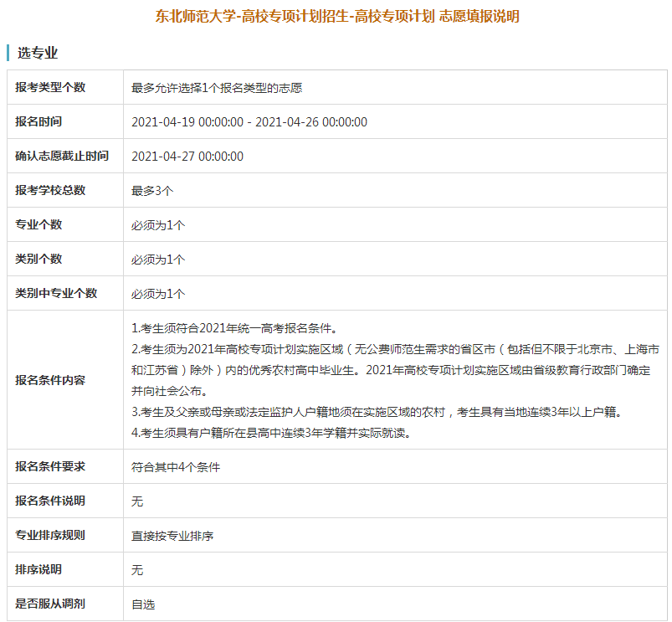
Task: Select the 报名条件要求 label
Action: pos(50,466)
